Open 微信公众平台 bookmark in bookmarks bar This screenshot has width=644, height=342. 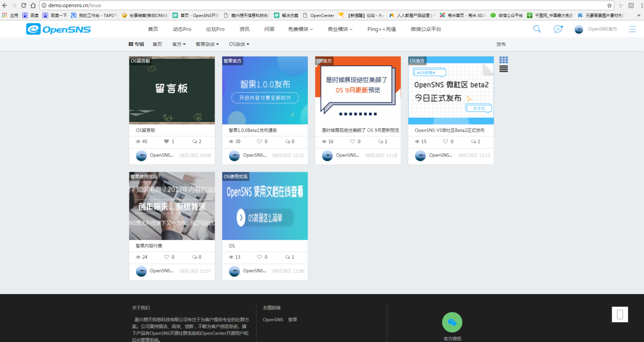507,15
